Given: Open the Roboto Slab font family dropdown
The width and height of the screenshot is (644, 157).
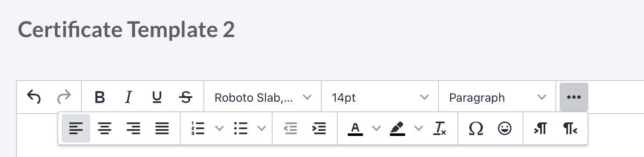Looking at the screenshot, I should pos(262,97).
